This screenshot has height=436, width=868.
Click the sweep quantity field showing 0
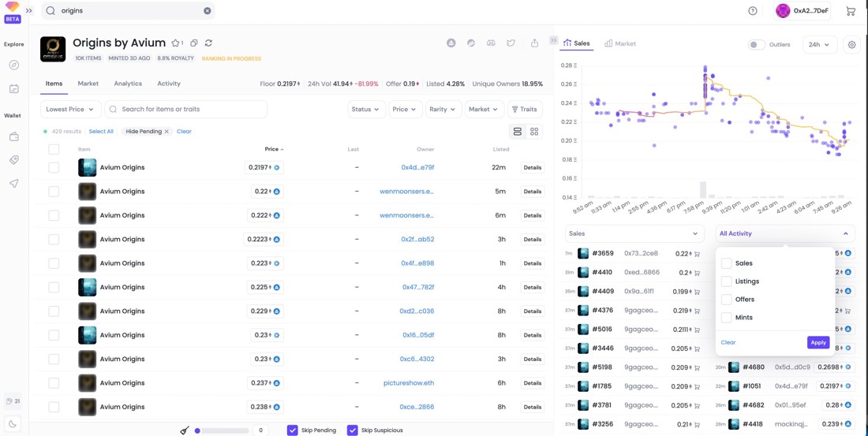click(260, 430)
